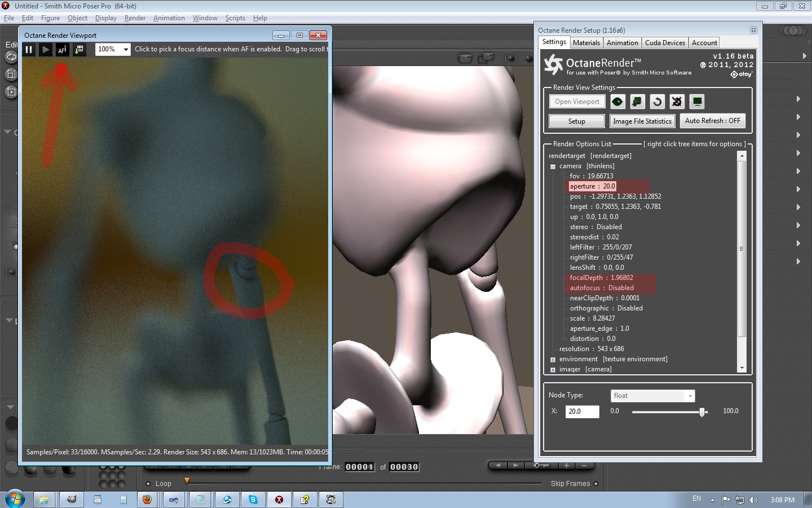Screen dimensions: 812x508
Task: Open the Render menu
Action: click(135, 18)
